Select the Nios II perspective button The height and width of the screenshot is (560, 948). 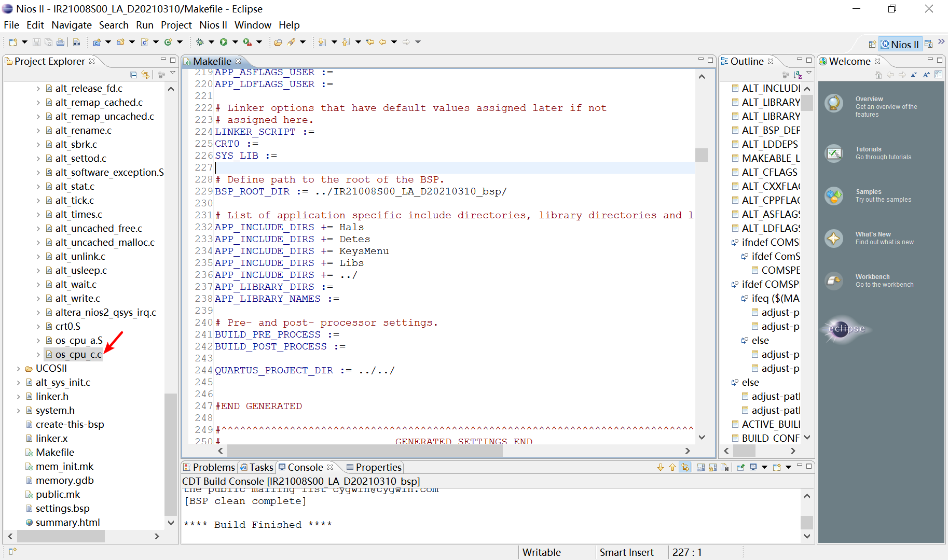[x=900, y=45]
